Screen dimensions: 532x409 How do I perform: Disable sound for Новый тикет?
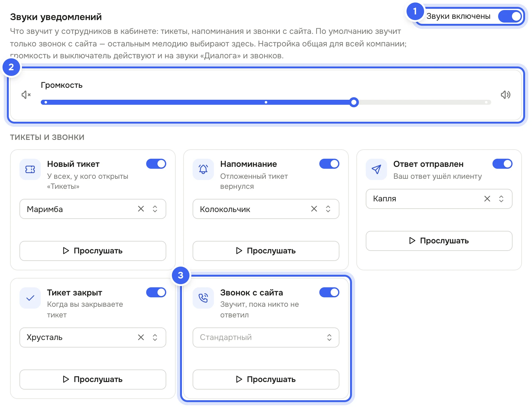pyautogui.click(x=156, y=164)
